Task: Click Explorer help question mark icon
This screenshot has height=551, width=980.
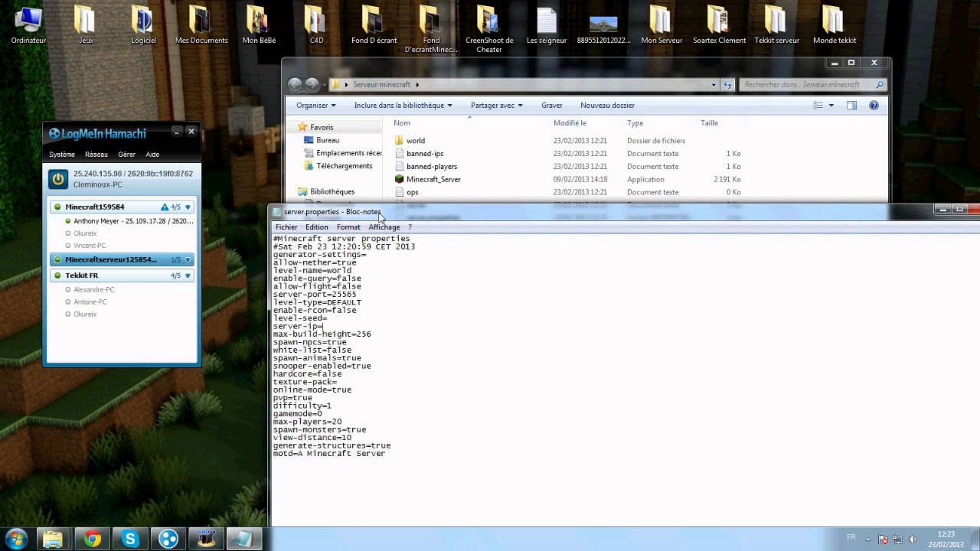Action: pos(874,106)
